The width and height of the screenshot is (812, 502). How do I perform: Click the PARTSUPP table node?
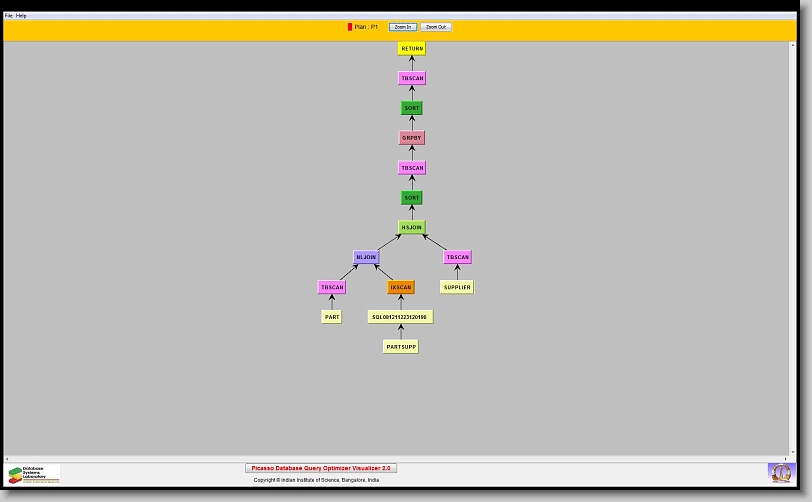(x=400, y=347)
